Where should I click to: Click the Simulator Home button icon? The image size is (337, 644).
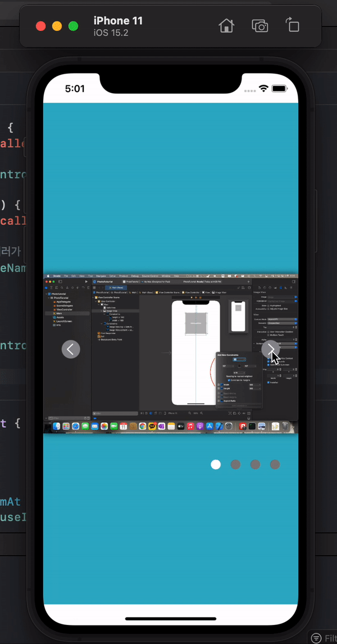click(x=226, y=26)
